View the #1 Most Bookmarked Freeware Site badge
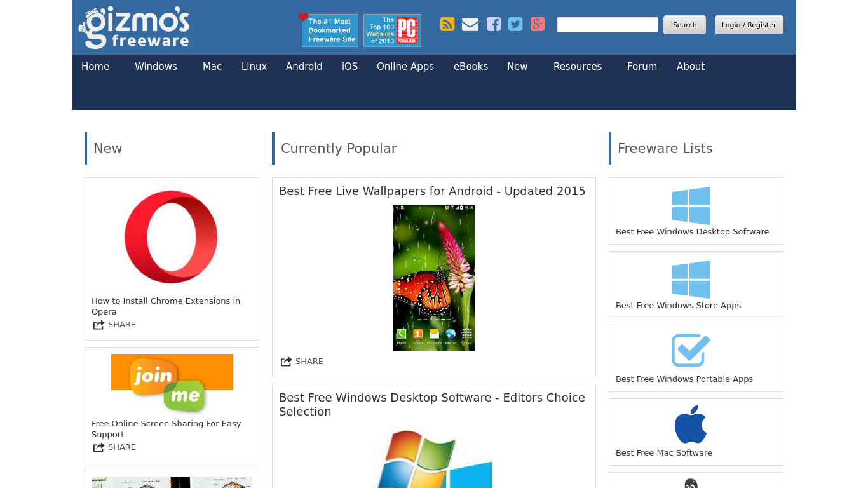The image size is (868, 488). [329, 30]
